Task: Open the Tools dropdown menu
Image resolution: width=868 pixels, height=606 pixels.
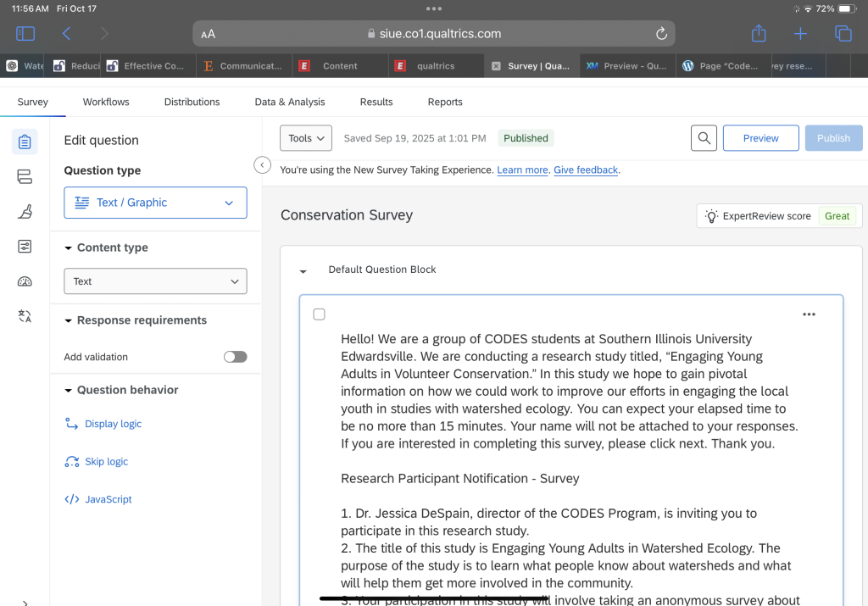Action: tap(306, 138)
